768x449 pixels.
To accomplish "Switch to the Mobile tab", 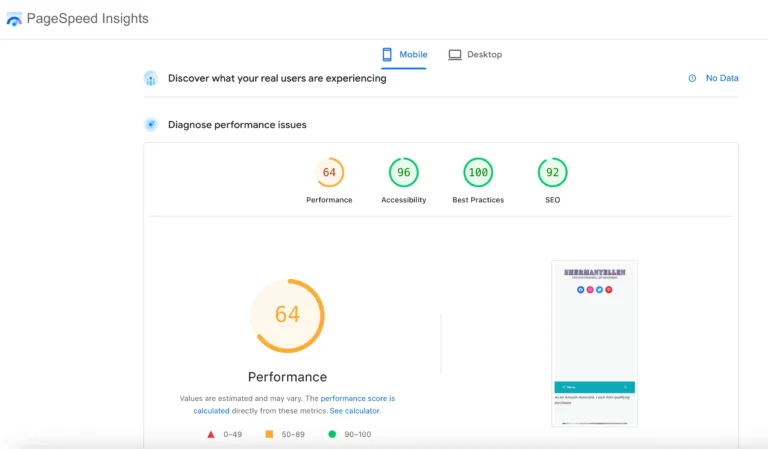I will pos(404,54).
